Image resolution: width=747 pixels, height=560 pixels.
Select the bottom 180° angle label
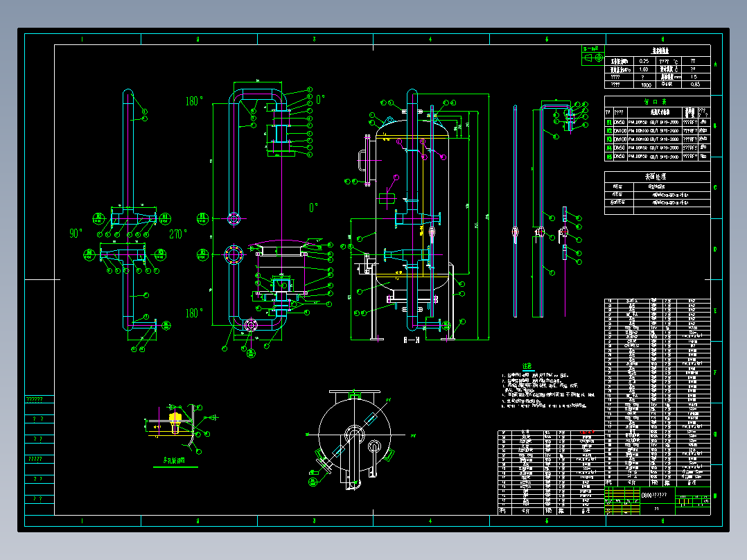pos(194,313)
